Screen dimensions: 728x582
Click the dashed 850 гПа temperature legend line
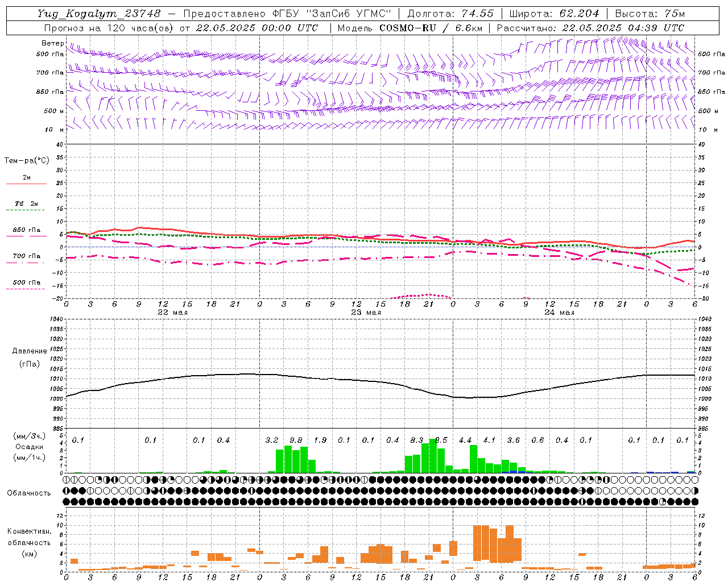pos(26,236)
